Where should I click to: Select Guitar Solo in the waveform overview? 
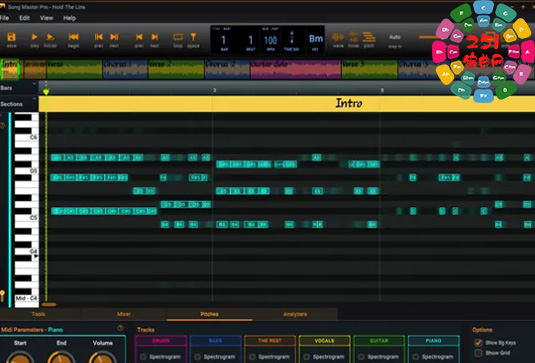[x=296, y=69]
